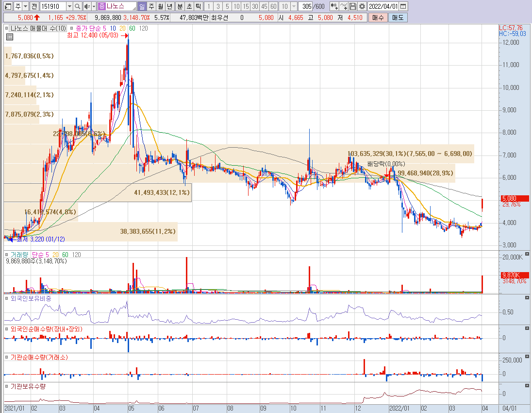Open chart settings with the gear icon
Image resolution: width=532 pixels, height=413 pixels.
362,6
